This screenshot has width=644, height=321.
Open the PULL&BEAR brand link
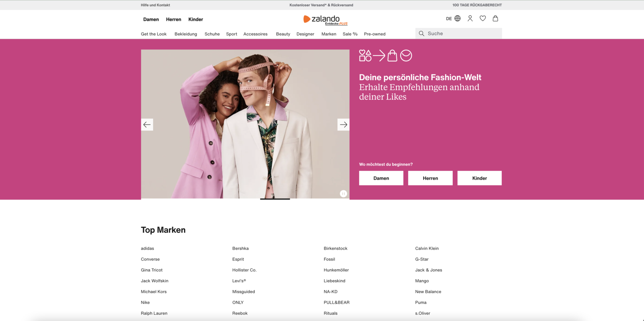click(x=337, y=302)
